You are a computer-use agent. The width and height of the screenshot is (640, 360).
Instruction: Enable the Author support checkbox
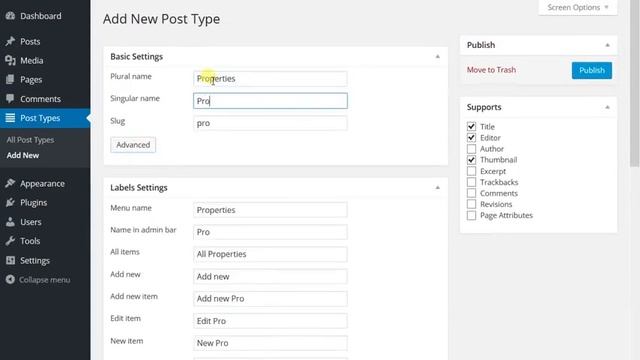471,149
